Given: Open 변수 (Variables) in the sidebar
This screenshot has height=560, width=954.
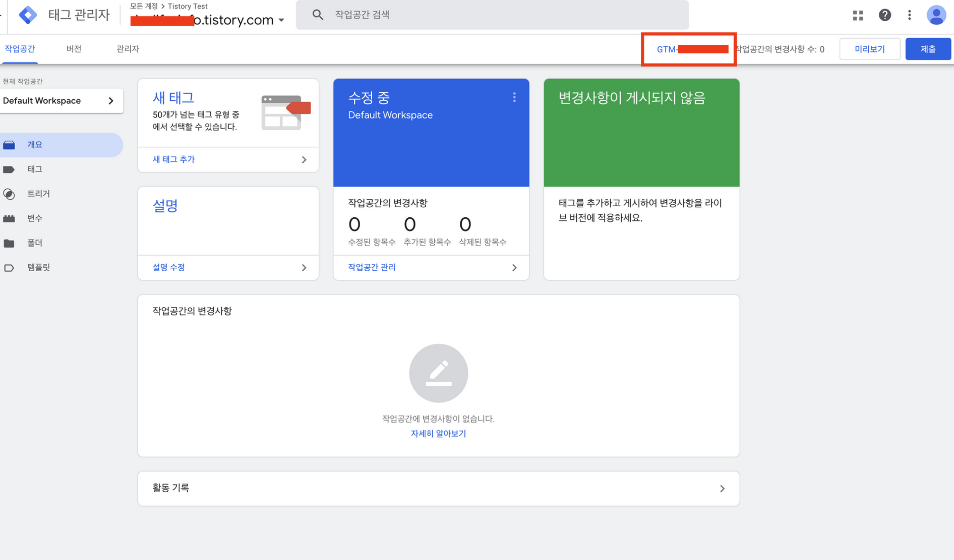Looking at the screenshot, I should click(x=34, y=218).
